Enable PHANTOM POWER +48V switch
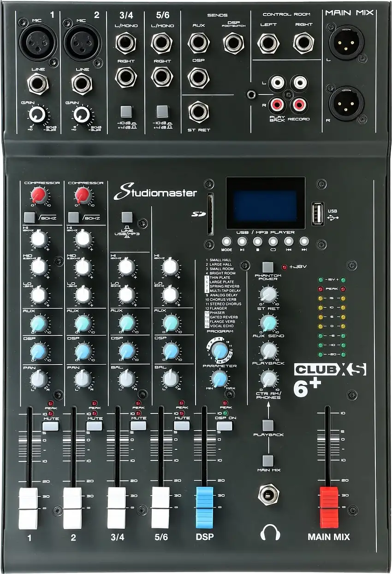Image resolution: width=392 pixels, height=574 pixels. tap(267, 267)
